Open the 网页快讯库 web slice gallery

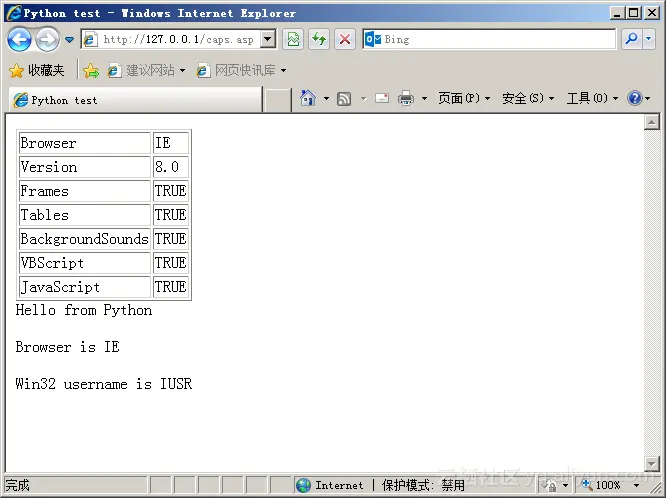[241, 70]
